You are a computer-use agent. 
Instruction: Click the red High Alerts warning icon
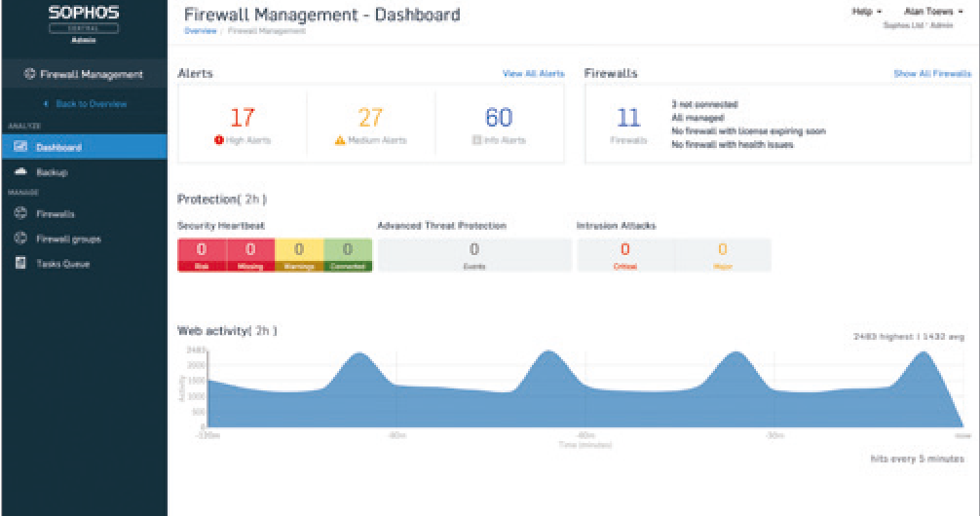tap(219, 141)
